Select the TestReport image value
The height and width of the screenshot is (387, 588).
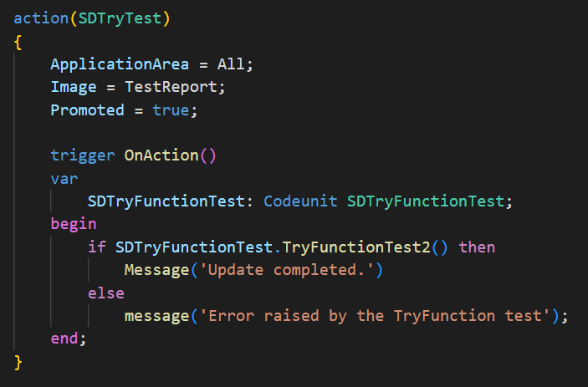(x=175, y=87)
